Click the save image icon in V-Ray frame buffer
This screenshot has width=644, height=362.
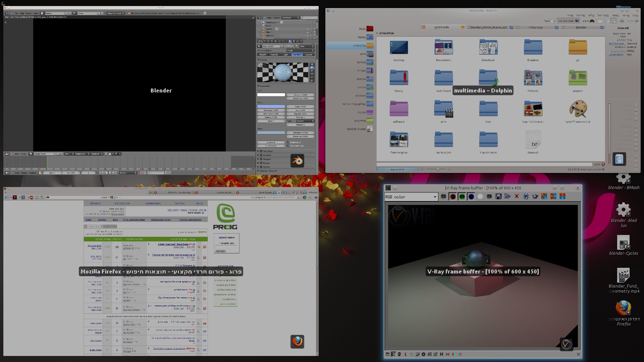pyautogui.click(x=498, y=196)
